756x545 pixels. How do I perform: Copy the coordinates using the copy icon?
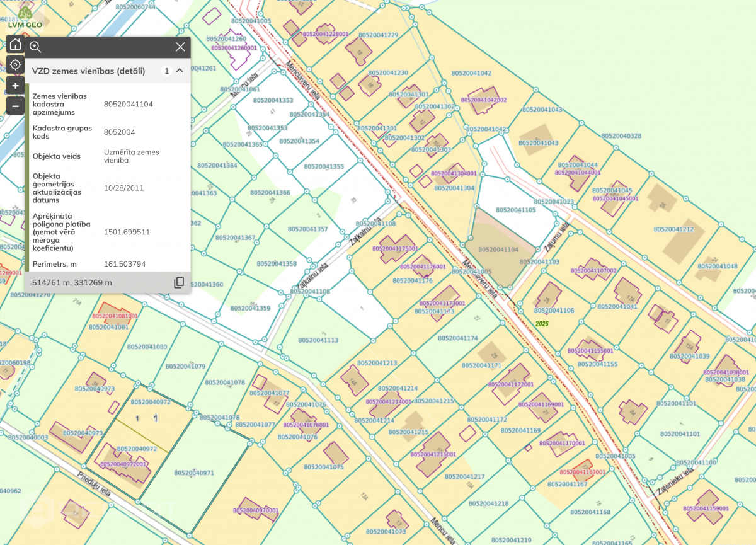(179, 282)
